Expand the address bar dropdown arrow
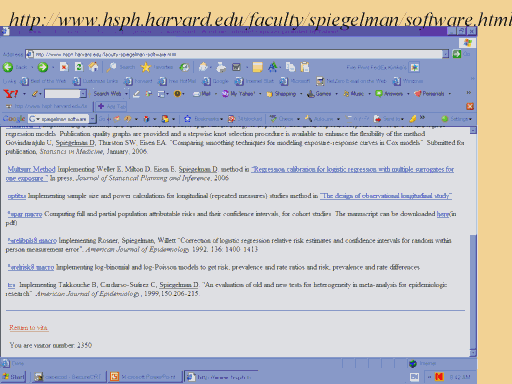The height and width of the screenshot is (384, 512). (445, 54)
